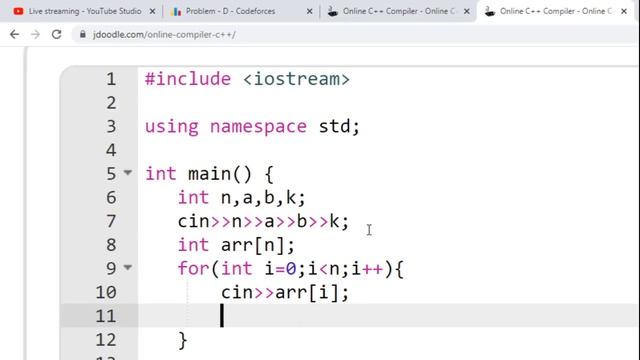This screenshot has height=360, width=640.
Task: Place cursor on empty line 11
Action: [388, 316]
